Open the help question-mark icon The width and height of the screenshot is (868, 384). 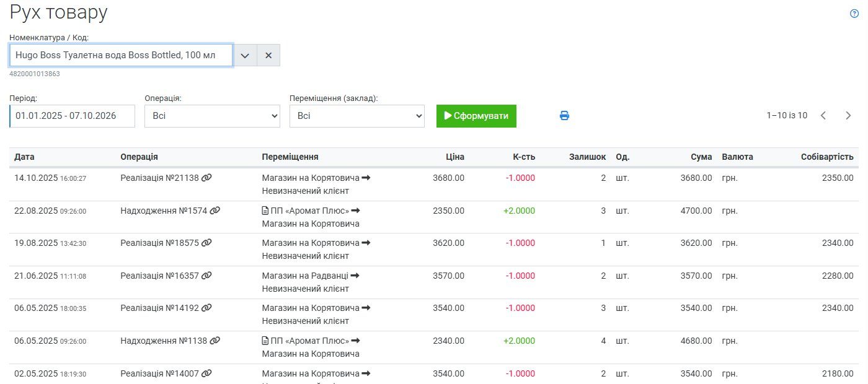(854, 14)
